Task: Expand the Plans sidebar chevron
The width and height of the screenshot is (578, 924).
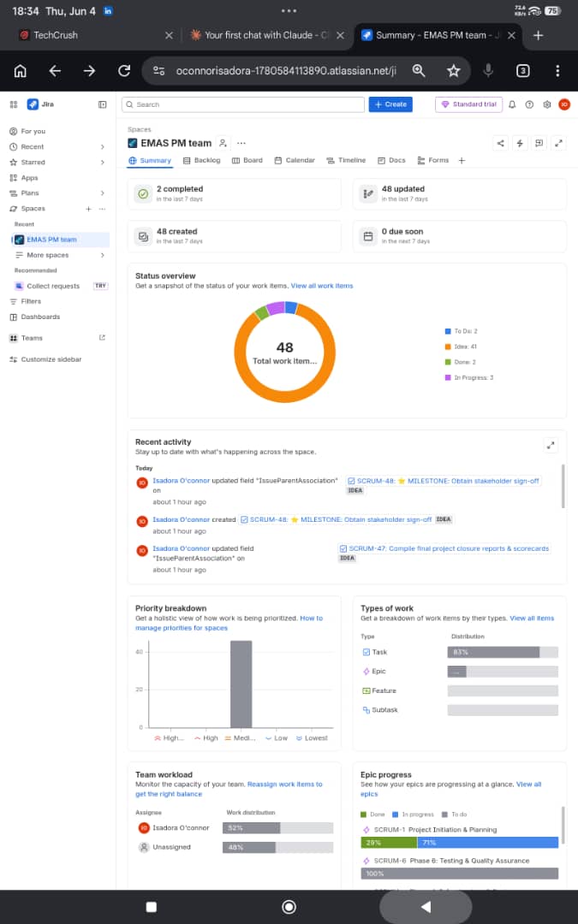Action: tap(102, 192)
